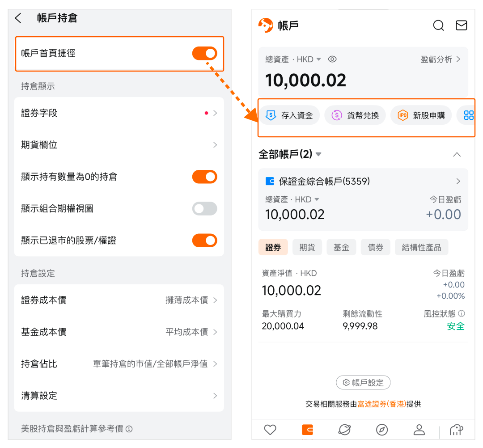This screenshot has width=483, height=448.
Task: Open the 總資產 HKD currency dropdown at top
Action: coord(318,59)
